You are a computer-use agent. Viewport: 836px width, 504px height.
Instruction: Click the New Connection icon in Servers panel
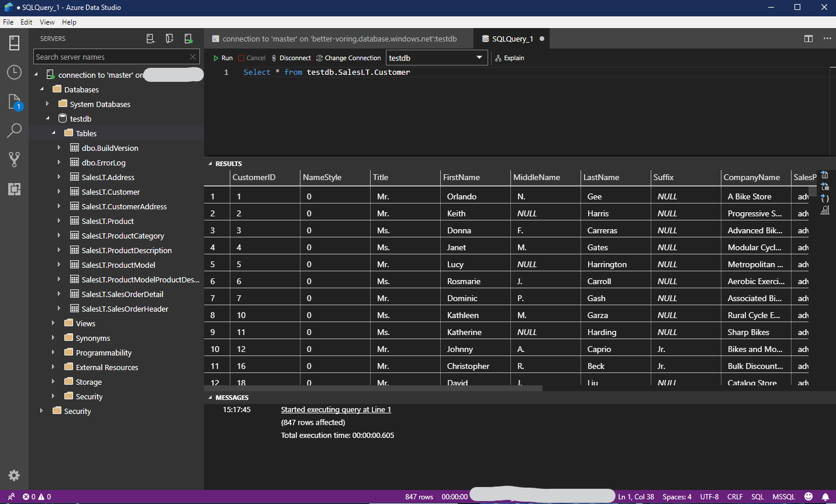tap(150, 38)
